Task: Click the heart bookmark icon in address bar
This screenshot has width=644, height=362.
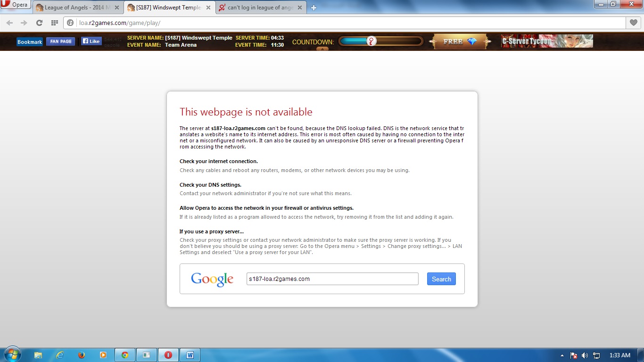Action: [x=634, y=23]
